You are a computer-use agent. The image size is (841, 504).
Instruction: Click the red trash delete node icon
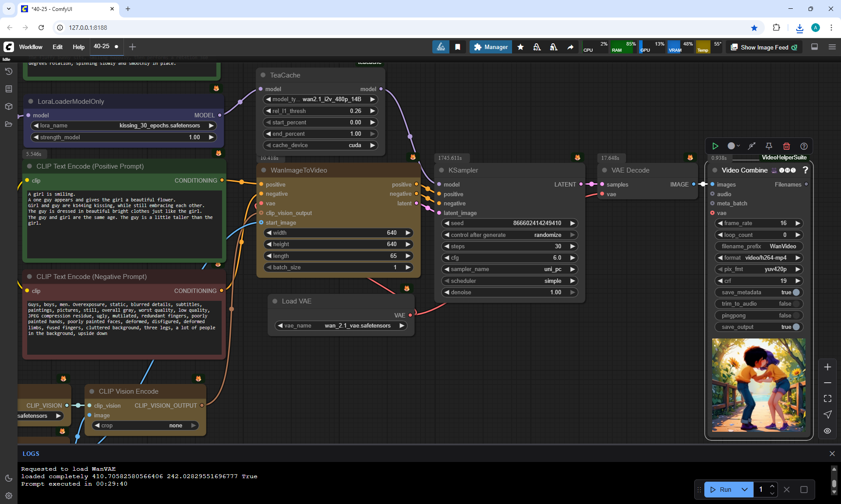(x=786, y=146)
